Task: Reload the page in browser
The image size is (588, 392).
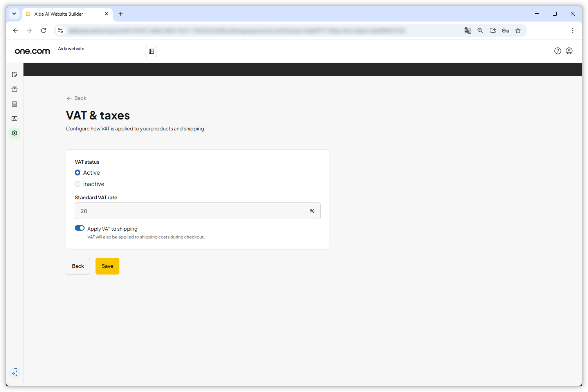Action: (x=43, y=31)
